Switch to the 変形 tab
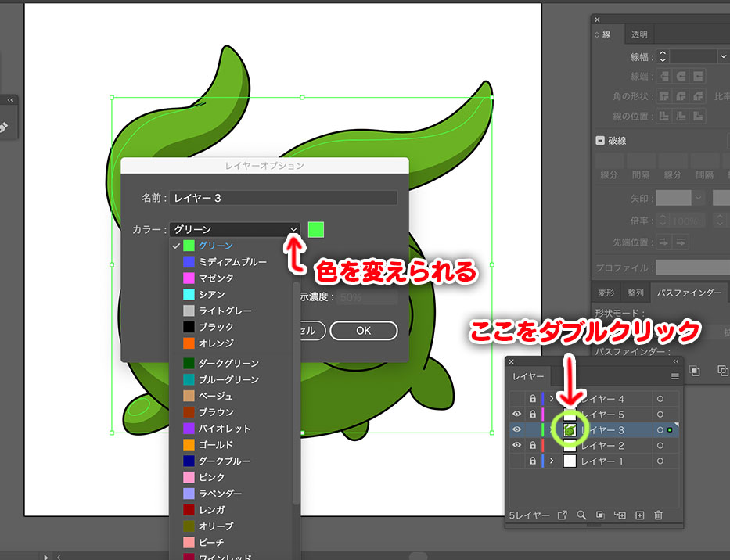Viewport: 730px width, 560px height. (x=606, y=293)
